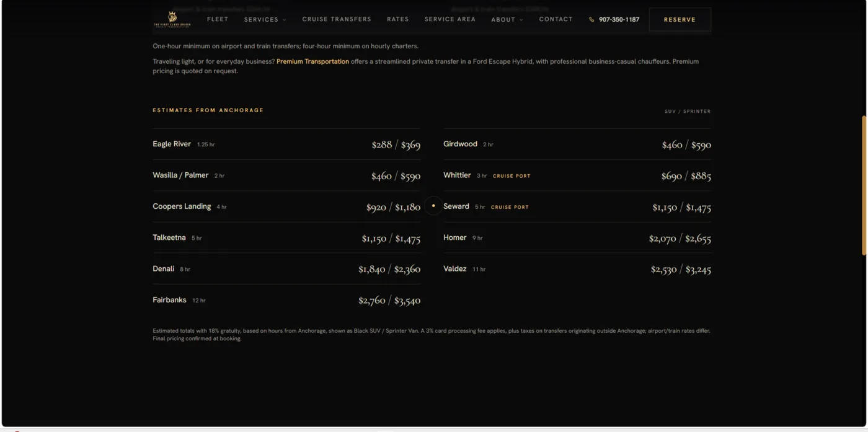Click the phone icon beside 907-350-1187
Viewport: 868px width, 432px height.
click(x=591, y=20)
